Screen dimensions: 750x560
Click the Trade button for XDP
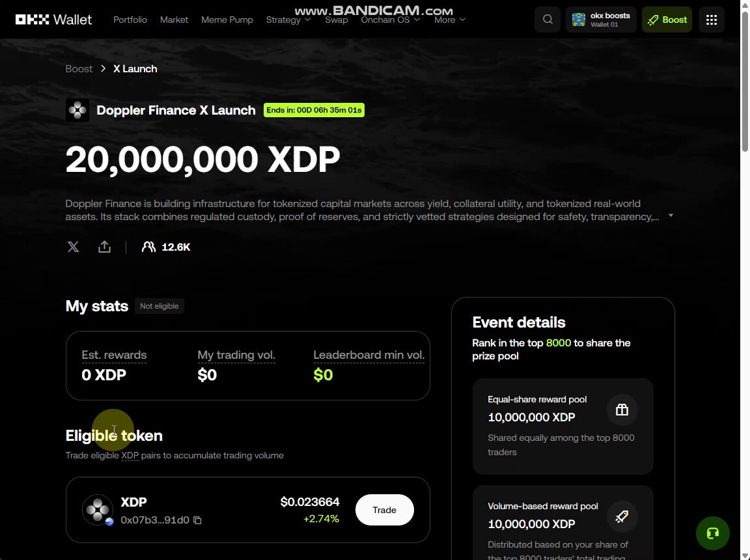(x=385, y=510)
